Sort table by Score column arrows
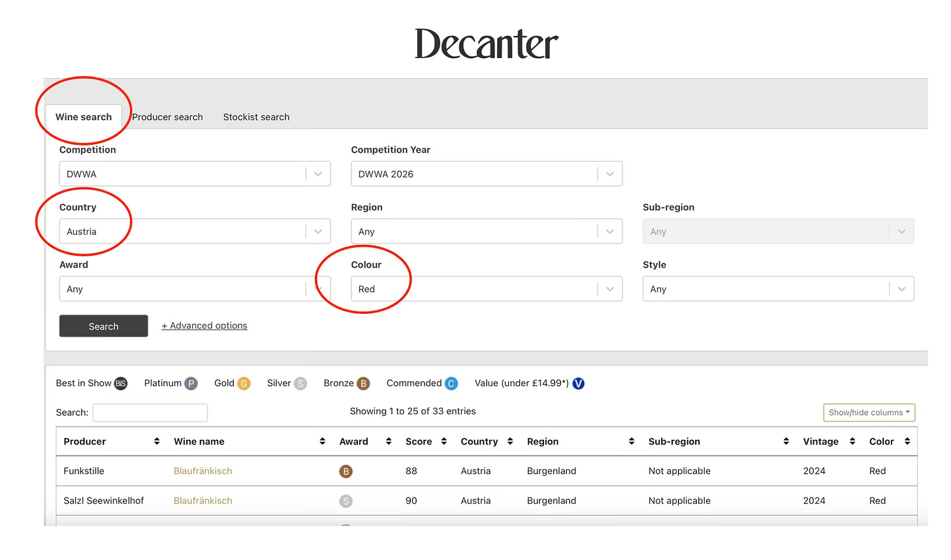The width and height of the screenshot is (951, 560). coord(444,442)
